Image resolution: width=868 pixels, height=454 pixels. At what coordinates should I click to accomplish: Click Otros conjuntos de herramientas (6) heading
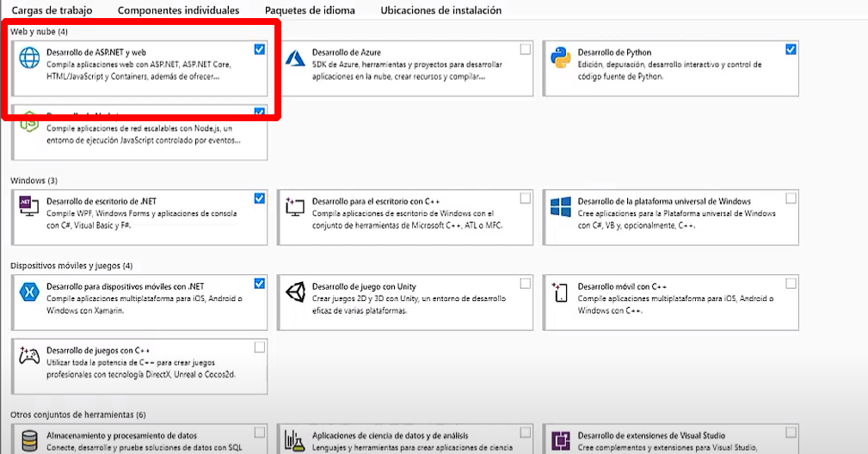[78, 414]
